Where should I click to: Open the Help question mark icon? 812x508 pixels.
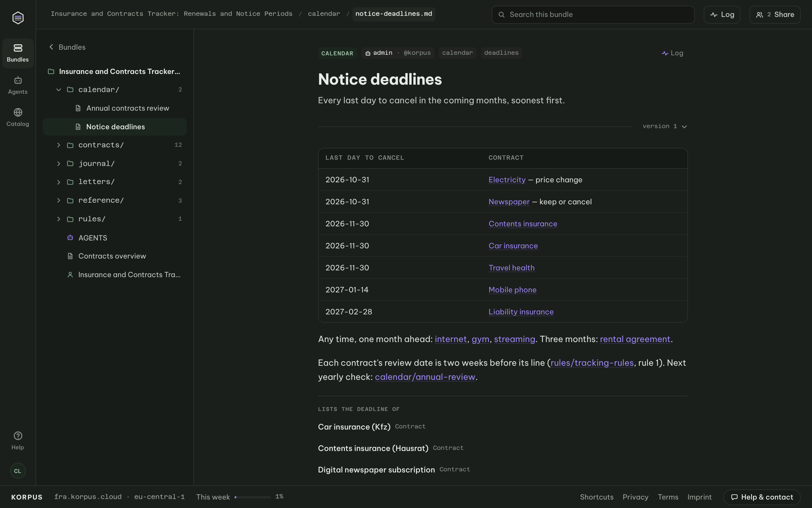click(18, 436)
